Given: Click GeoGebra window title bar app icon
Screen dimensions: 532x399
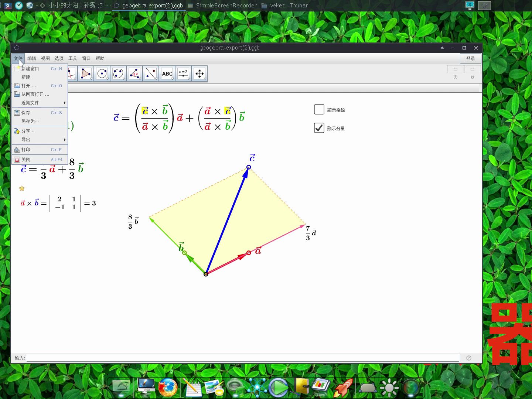Looking at the screenshot, I should (17, 48).
